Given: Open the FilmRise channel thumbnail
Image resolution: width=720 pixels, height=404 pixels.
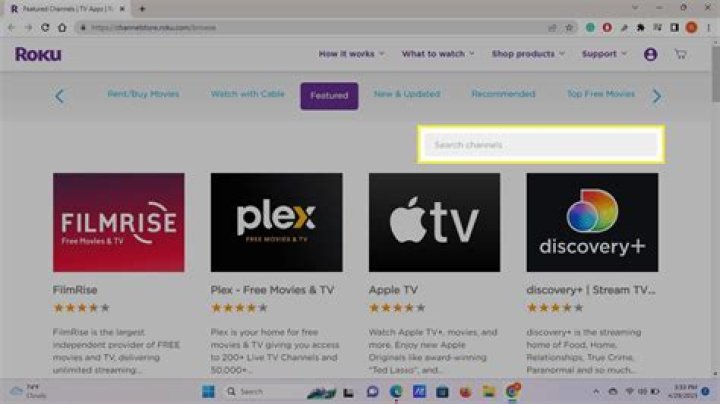Looking at the screenshot, I should pyautogui.click(x=118, y=222).
